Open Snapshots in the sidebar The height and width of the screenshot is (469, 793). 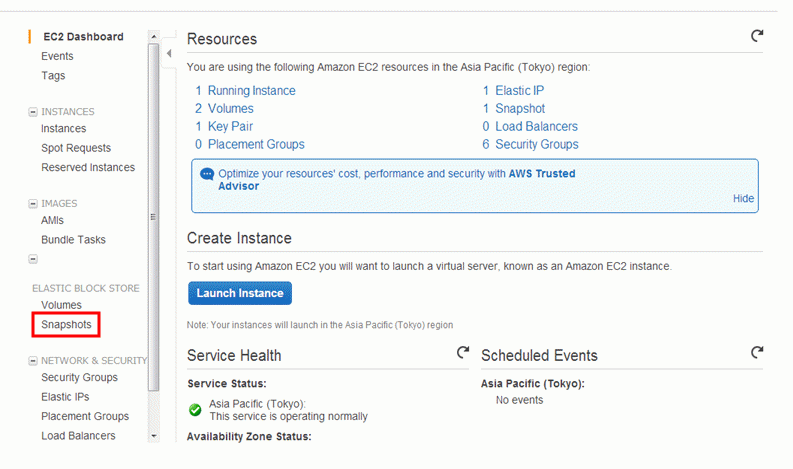pyautogui.click(x=66, y=324)
